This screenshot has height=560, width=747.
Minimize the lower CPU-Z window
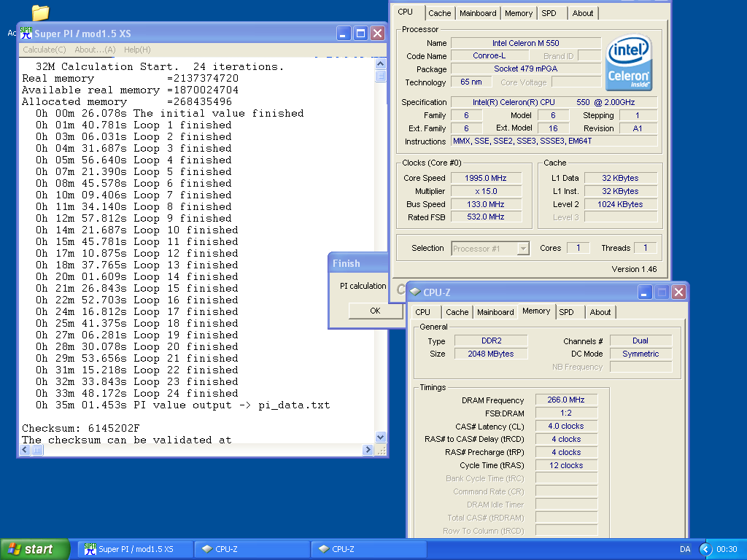[645, 292]
